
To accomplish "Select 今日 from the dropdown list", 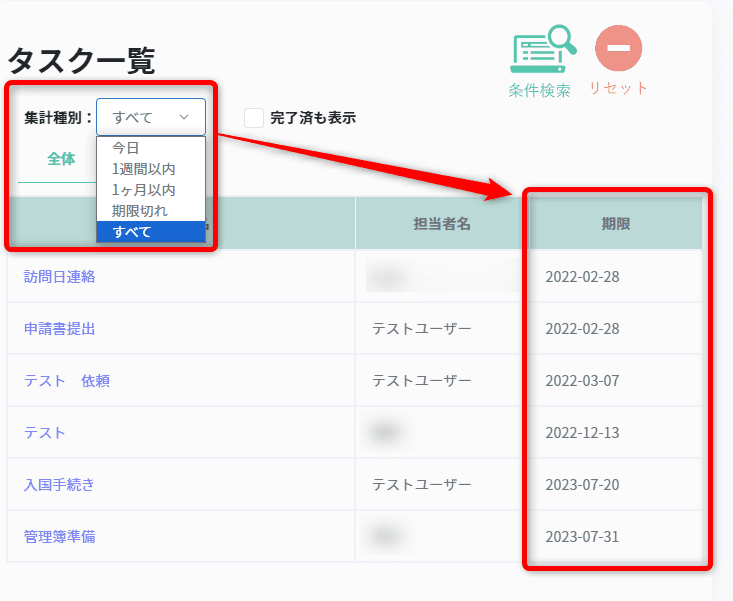I will point(126,148).
